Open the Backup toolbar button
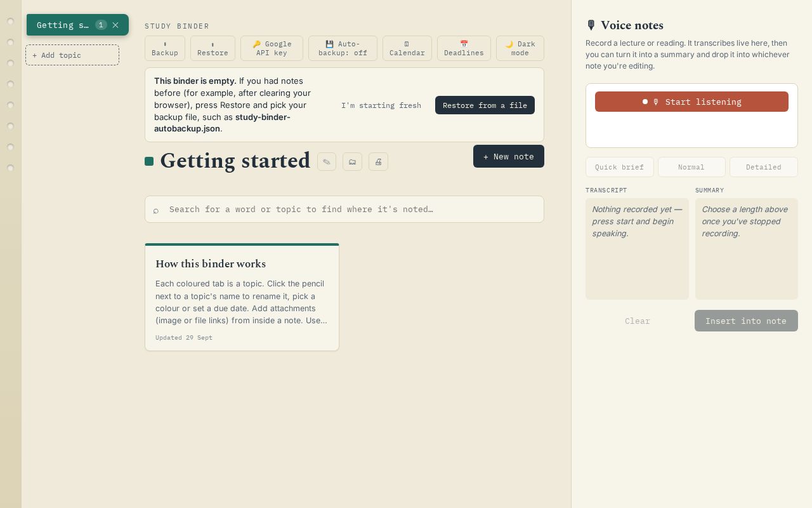The height and width of the screenshot is (508, 812). coord(165,48)
